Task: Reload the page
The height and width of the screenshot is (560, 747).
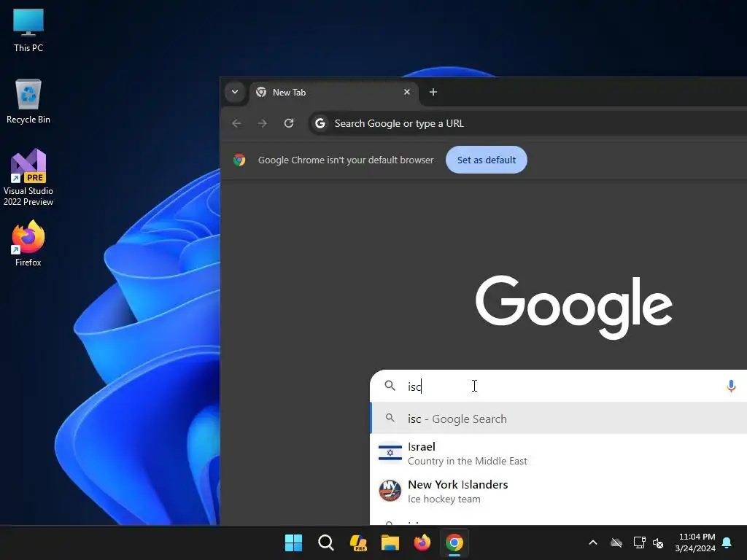Action: 289,123
